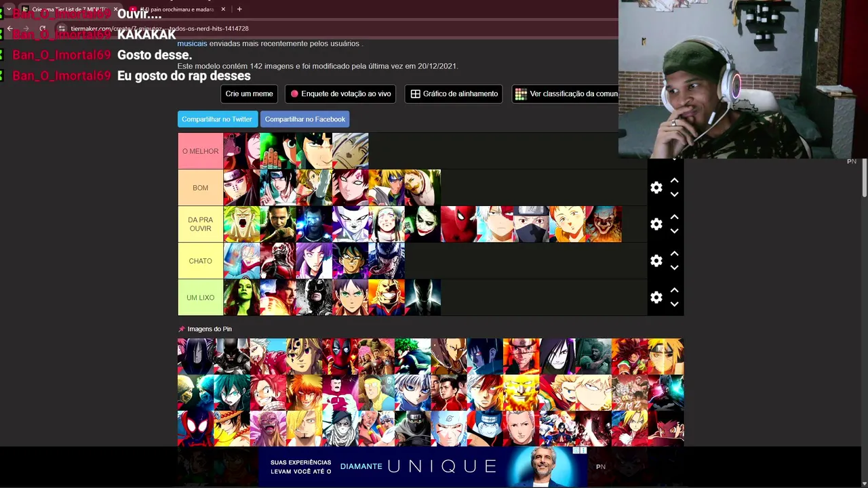
Task: Click the pink O MELHOR tier label
Action: [200, 151]
